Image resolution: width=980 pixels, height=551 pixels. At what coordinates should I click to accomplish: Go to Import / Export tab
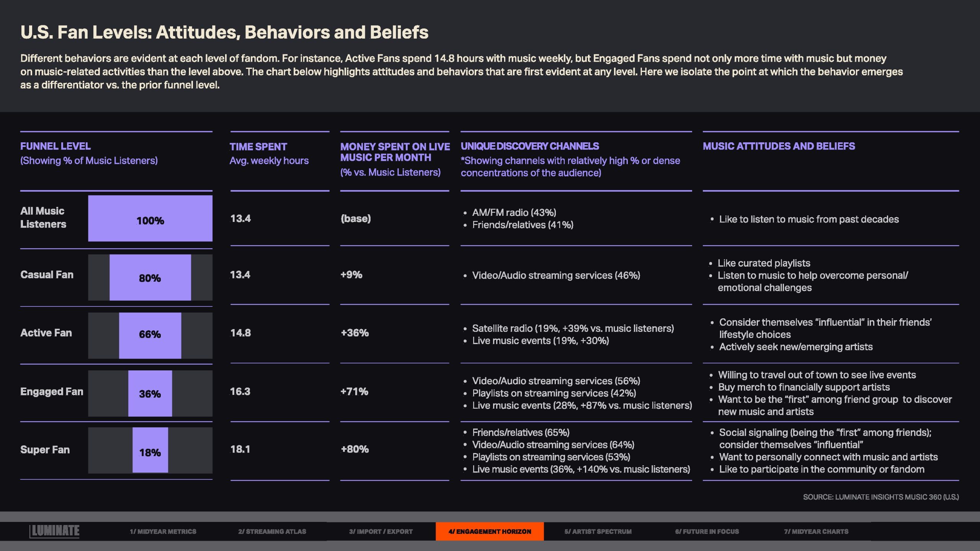[x=381, y=531]
